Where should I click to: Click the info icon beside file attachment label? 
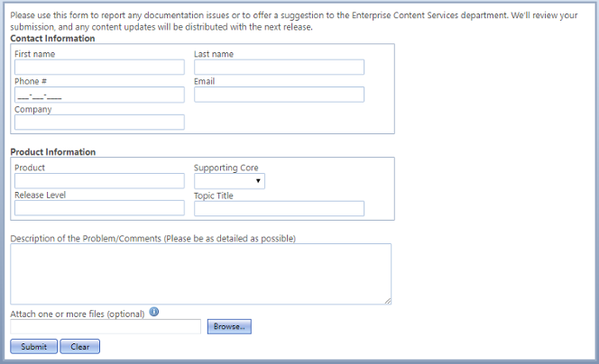click(154, 312)
